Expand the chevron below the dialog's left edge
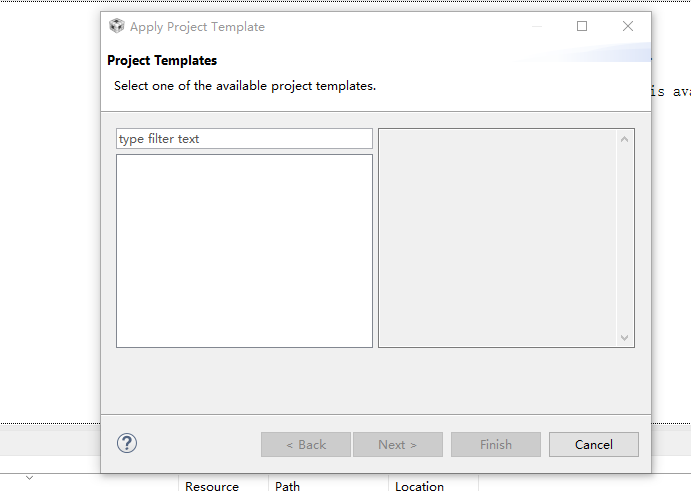 [29, 478]
